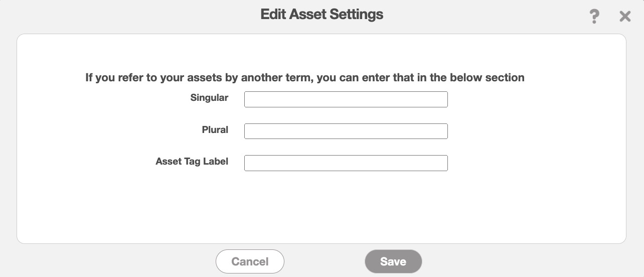Click the Asset Tag Label caption

[x=192, y=162]
